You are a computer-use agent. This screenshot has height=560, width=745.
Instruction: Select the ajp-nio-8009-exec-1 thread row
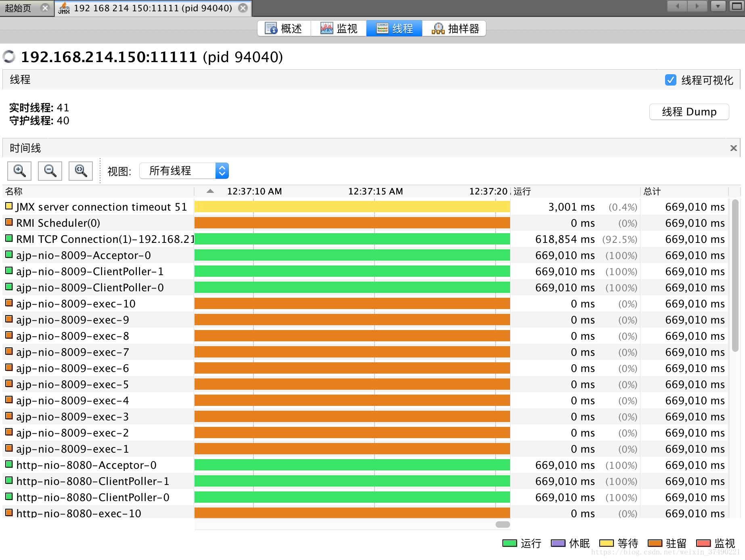pos(365,449)
